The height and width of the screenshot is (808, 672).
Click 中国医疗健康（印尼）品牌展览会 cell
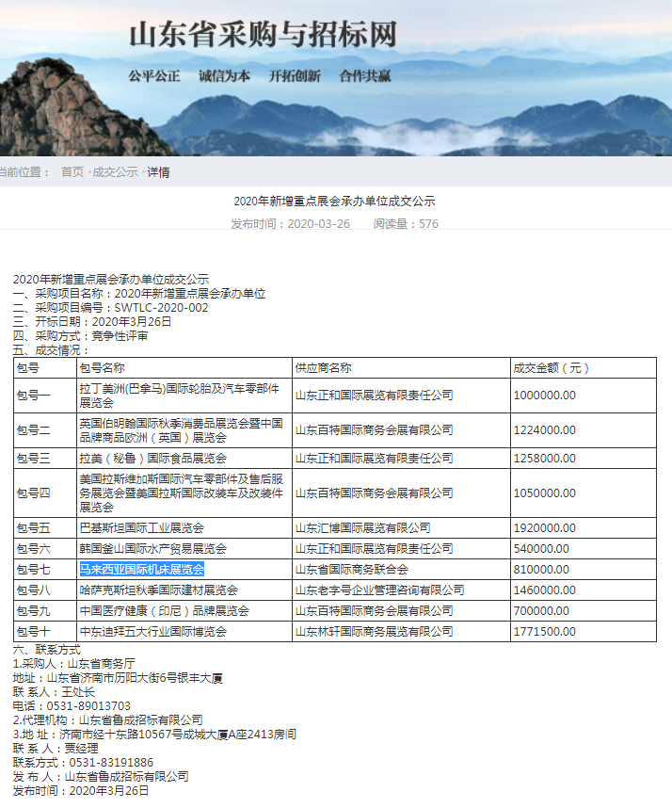pyautogui.click(x=184, y=610)
